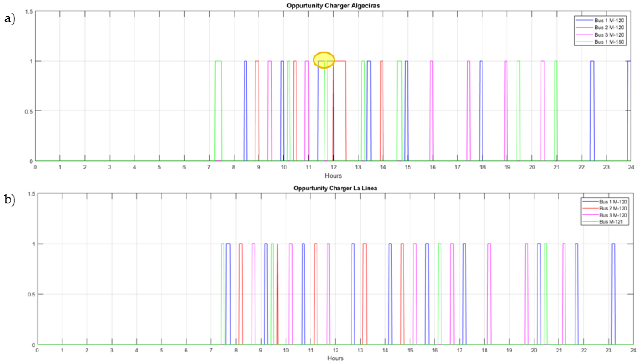Click the yellow highlighted circle in Algeciras chart
Screen dimensions: 640x364
pyautogui.click(x=324, y=60)
